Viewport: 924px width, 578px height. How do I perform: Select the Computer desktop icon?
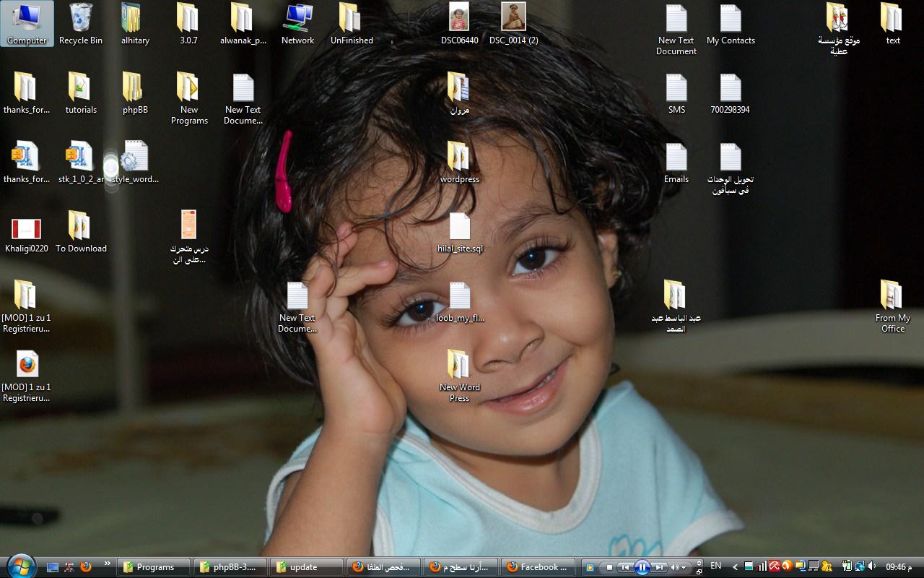tap(27, 23)
